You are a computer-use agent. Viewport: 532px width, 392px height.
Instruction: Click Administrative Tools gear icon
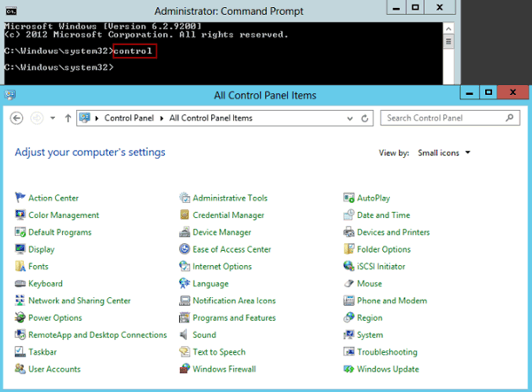pos(184,198)
